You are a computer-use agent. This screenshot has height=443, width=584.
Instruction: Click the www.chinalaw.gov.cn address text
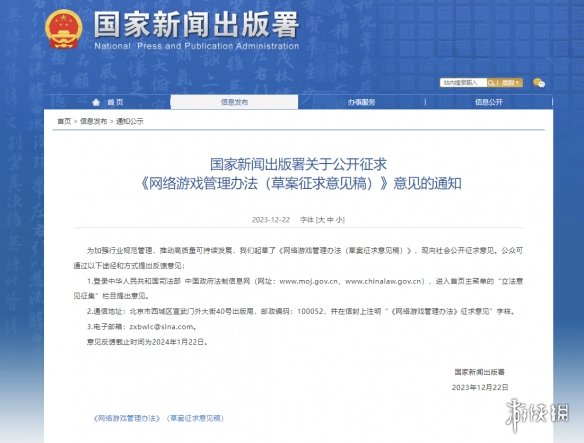[384, 281]
